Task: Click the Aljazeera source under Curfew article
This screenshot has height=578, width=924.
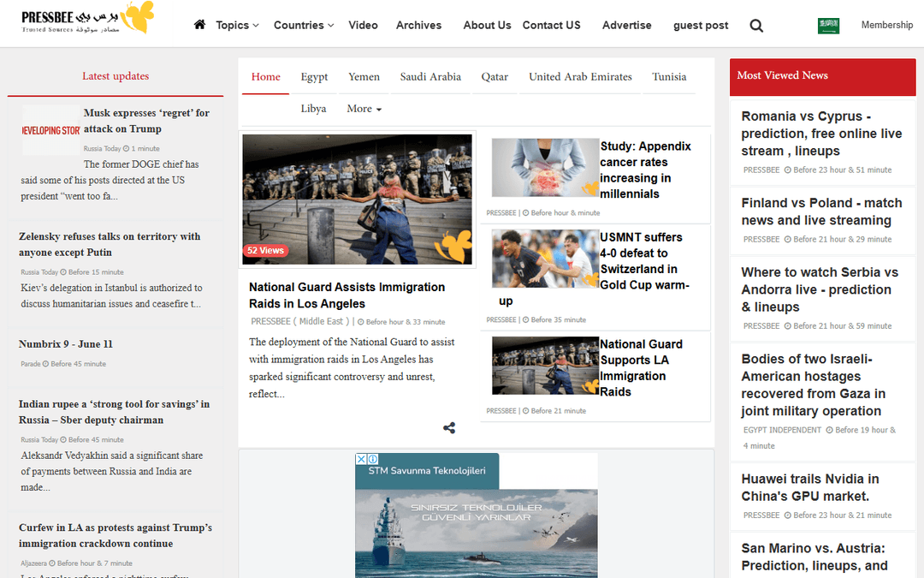Action: coord(34,563)
